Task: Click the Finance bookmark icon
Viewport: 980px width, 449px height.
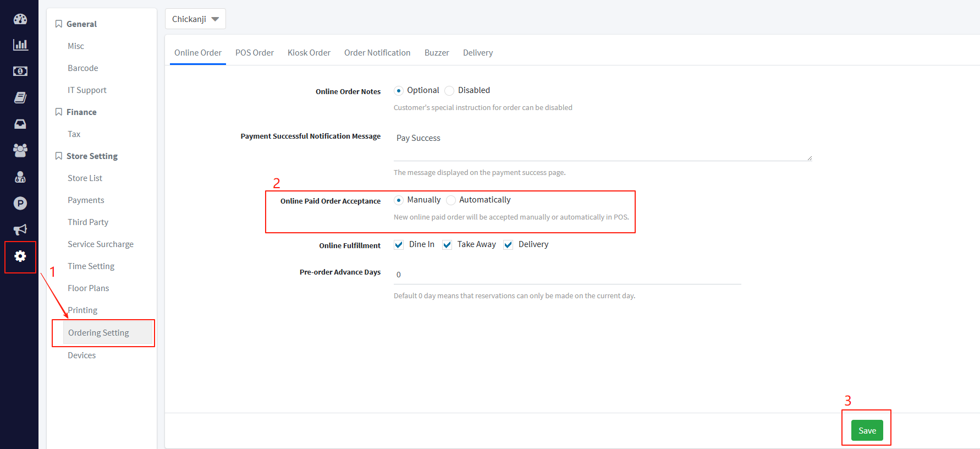Action: [x=59, y=112]
